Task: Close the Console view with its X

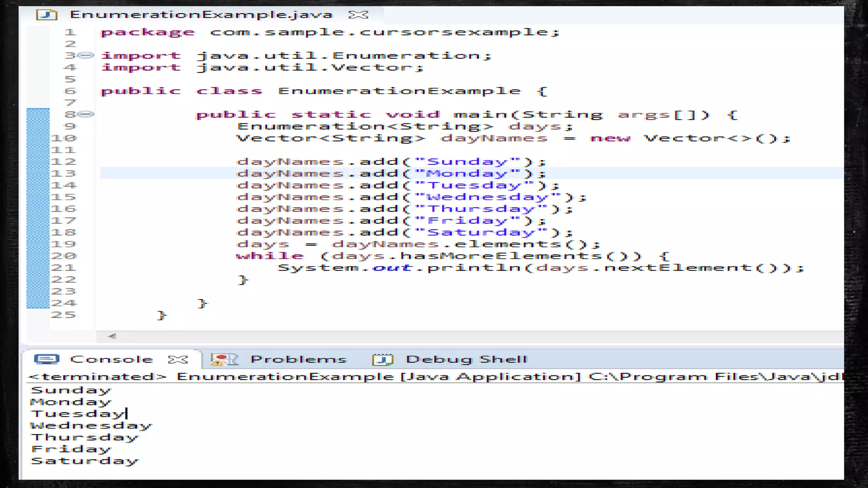Action: tap(178, 360)
